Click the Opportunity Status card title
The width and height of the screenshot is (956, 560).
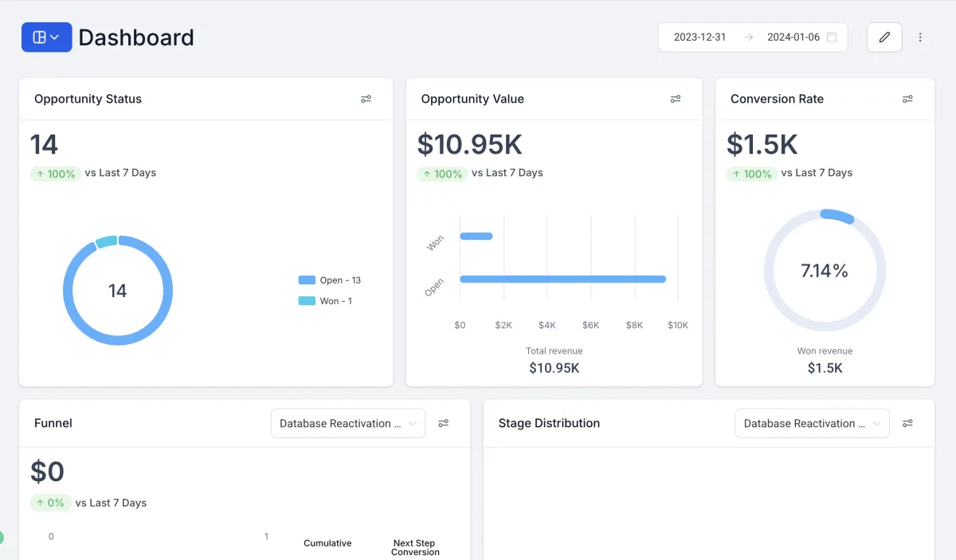[x=88, y=99]
